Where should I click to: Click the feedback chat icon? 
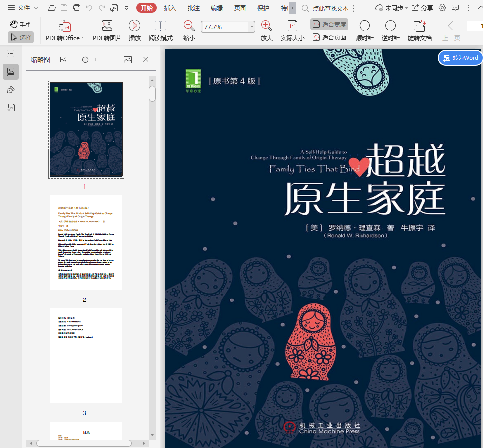point(455,8)
